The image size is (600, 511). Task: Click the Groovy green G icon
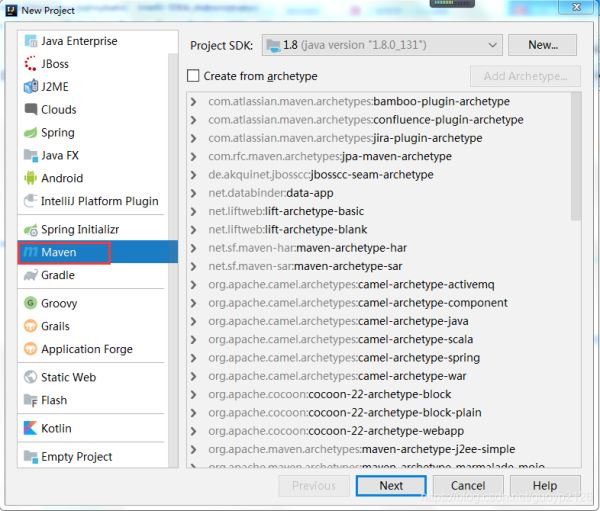pyautogui.click(x=31, y=303)
